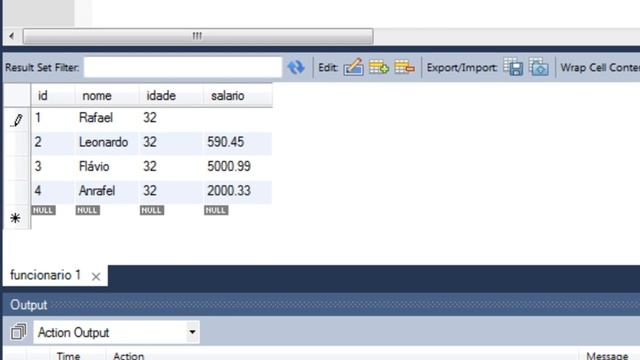Select the id cell with value 2
Image resolution: width=640 pixels, height=360 pixels.
coord(53,142)
